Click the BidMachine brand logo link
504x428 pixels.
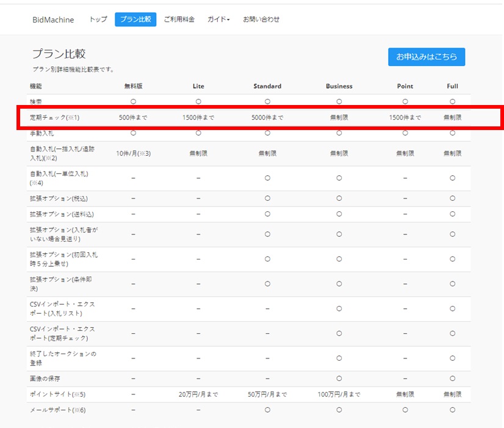[x=53, y=20]
